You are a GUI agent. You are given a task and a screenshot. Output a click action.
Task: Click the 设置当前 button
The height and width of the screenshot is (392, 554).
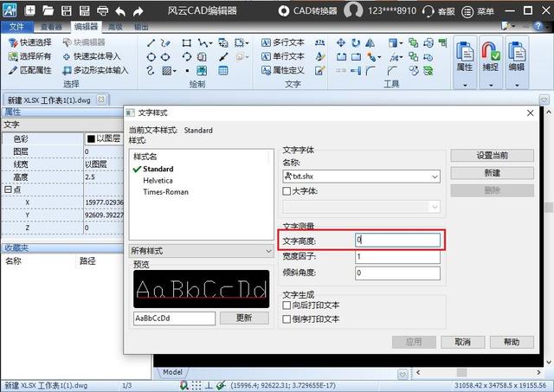492,156
